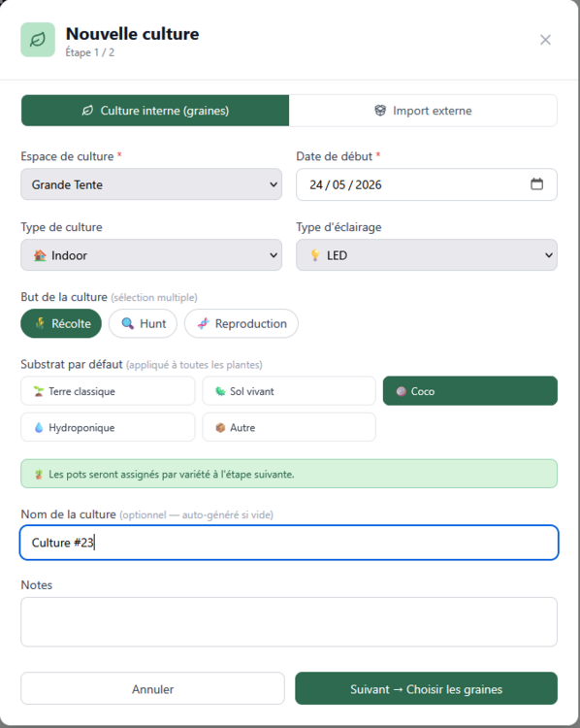The width and height of the screenshot is (580, 728).
Task: Select Coco as default substrate
Action: click(470, 391)
